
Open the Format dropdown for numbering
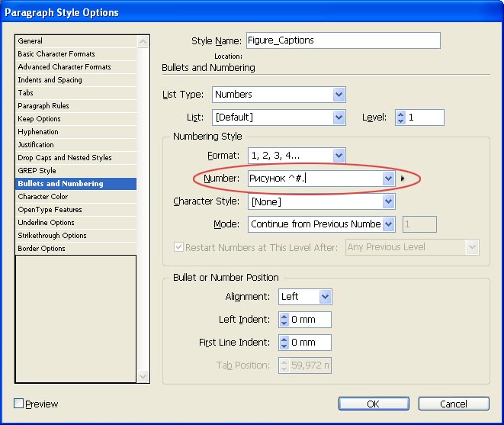click(339, 156)
